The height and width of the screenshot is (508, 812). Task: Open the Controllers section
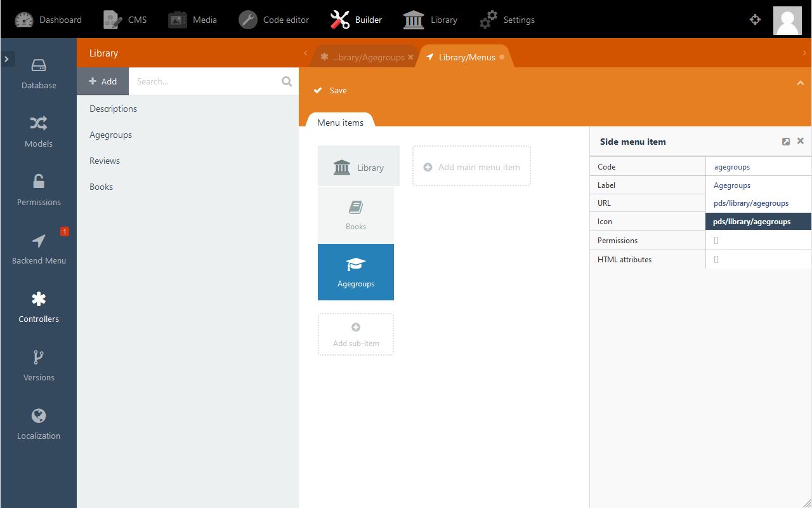click(x=39, y=307)
